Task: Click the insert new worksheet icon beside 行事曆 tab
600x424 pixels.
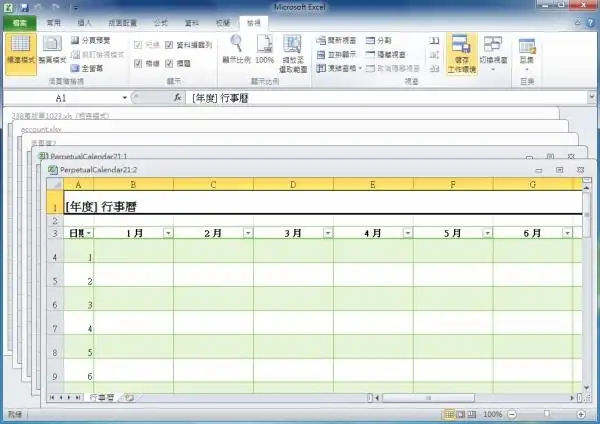Action: click(129, 398)
